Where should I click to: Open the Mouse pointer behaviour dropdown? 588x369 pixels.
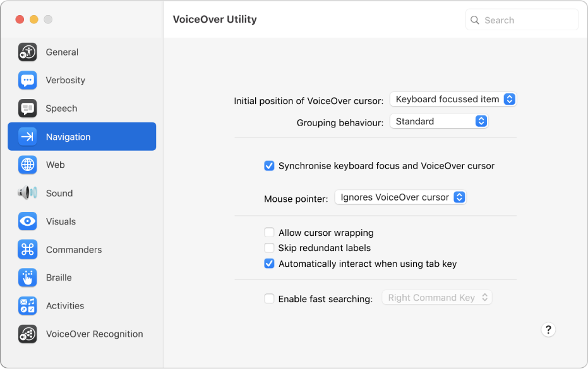pyautogui.click(x=400, y=197)
